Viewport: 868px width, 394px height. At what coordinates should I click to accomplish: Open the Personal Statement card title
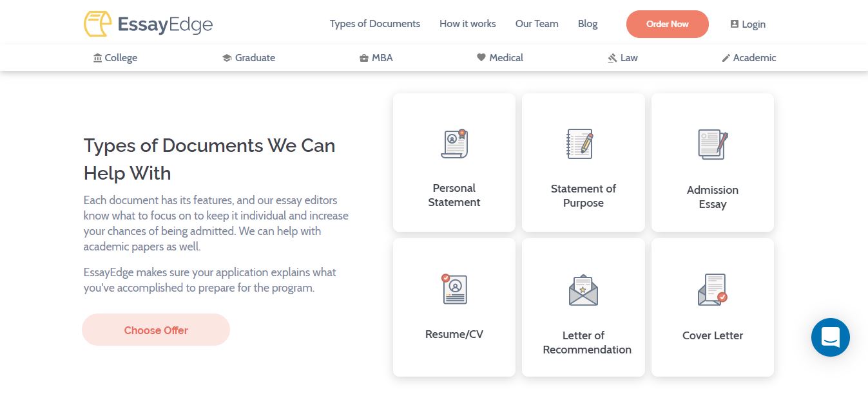coord(454,195)
